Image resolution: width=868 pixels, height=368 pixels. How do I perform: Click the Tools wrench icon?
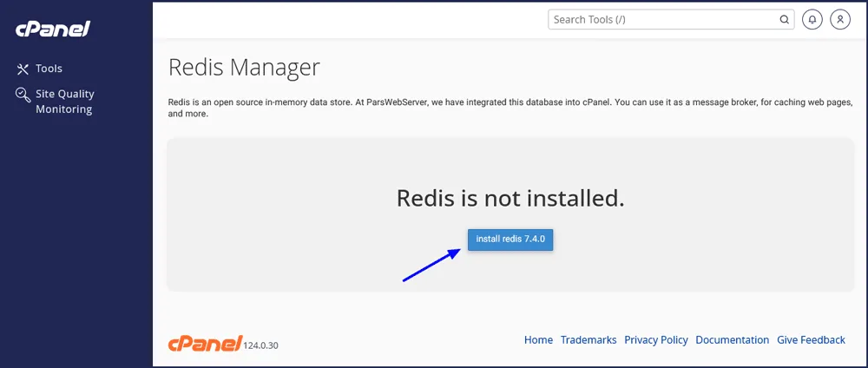23,69
